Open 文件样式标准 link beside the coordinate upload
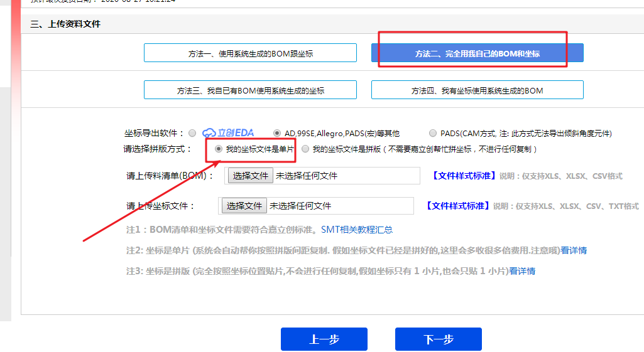This screenshot has height=352, width=644. [x=457, y=206]
